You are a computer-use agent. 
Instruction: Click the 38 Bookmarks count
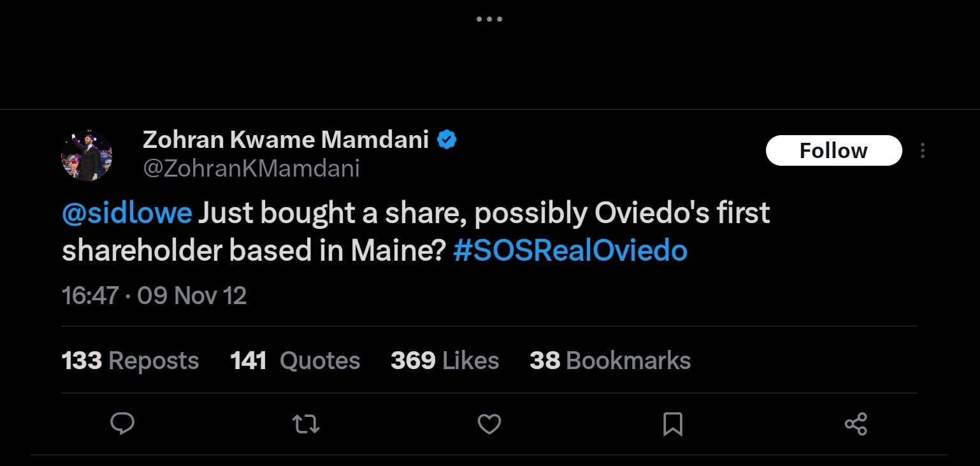[610, 361]
